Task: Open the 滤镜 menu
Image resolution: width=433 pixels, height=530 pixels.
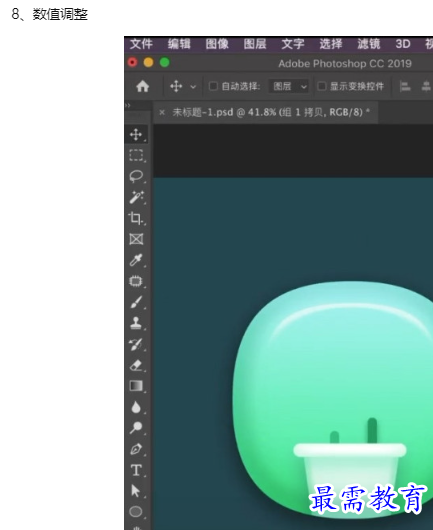Action: 369,44
